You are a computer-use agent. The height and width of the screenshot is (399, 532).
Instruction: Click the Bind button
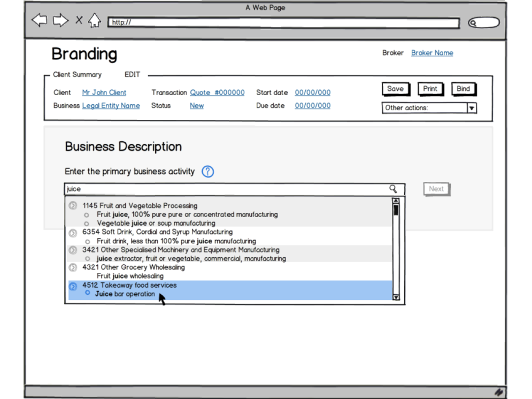point(464,89)
